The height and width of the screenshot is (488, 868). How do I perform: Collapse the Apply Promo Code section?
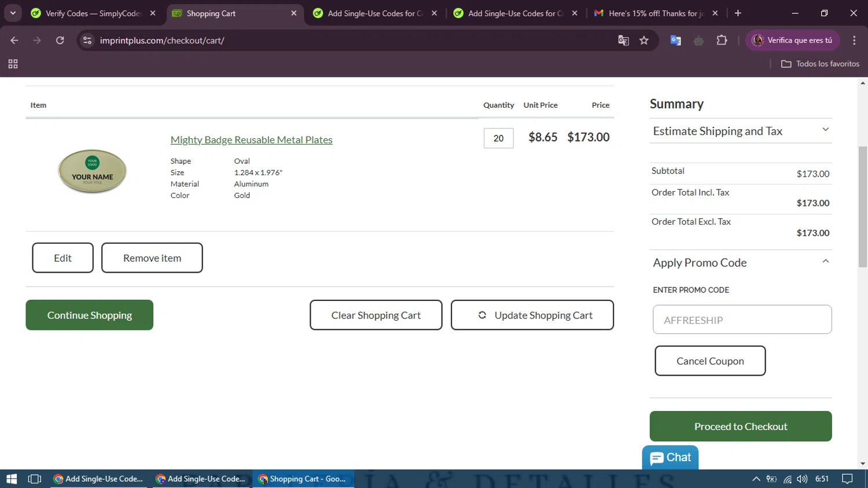pyautogui.click(x=741, y=262)
